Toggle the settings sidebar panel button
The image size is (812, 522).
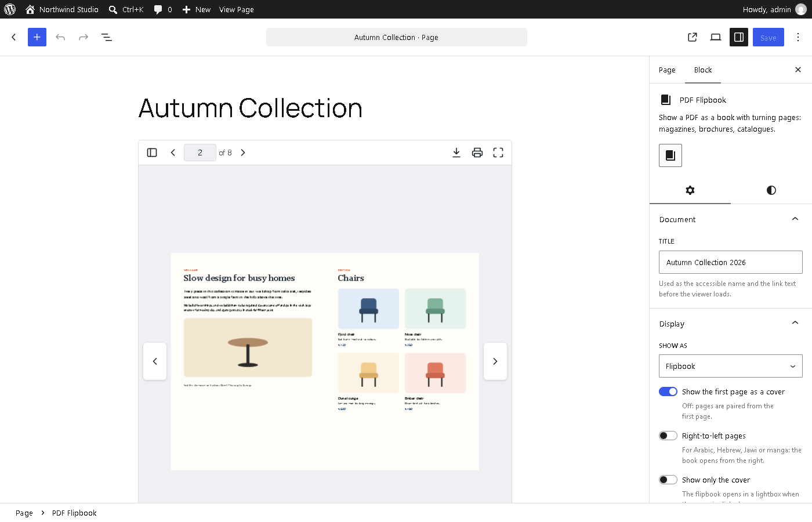click(739, 37)
